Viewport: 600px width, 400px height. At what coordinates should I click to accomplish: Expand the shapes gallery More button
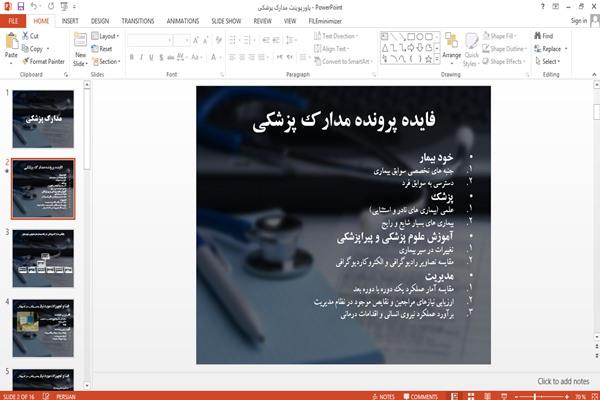pos(437,59)
